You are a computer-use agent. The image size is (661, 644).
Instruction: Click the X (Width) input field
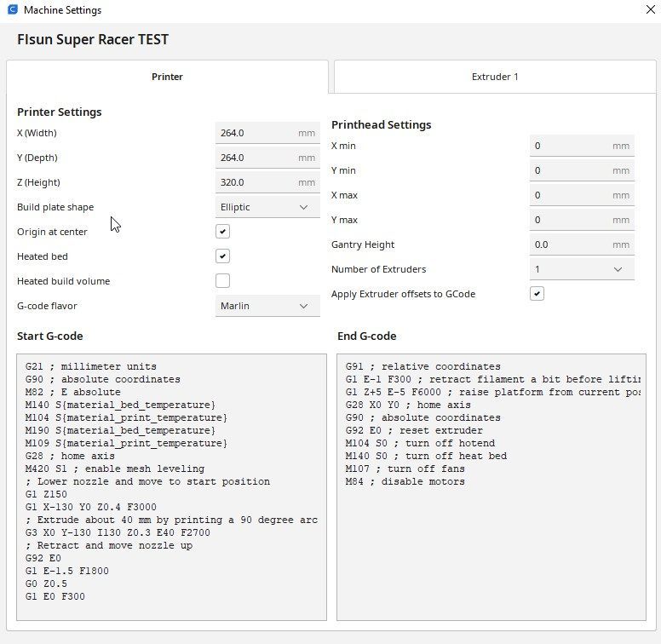256,133
